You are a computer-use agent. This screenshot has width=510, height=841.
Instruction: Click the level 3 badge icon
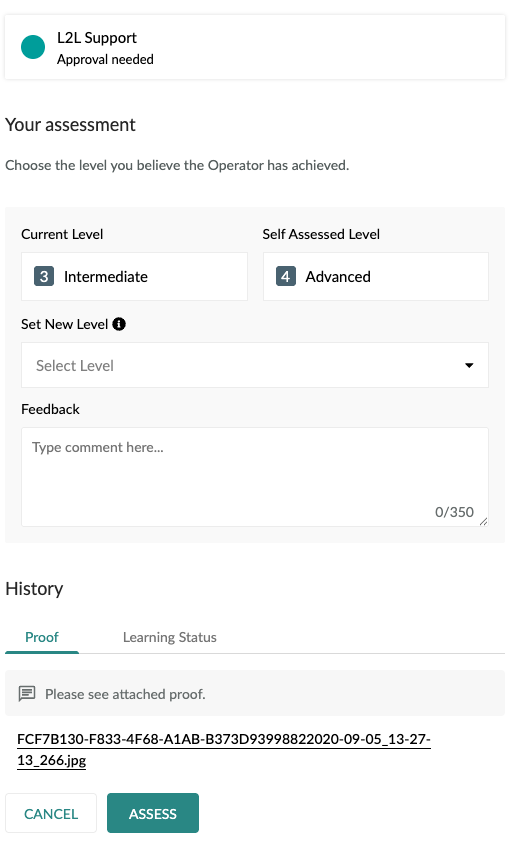44,276
